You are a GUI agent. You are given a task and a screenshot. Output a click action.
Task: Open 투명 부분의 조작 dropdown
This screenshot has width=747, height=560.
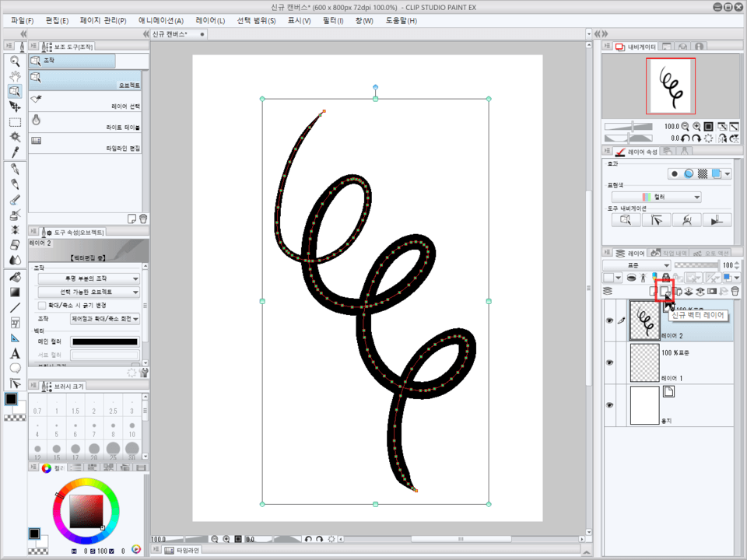point(89,278)
